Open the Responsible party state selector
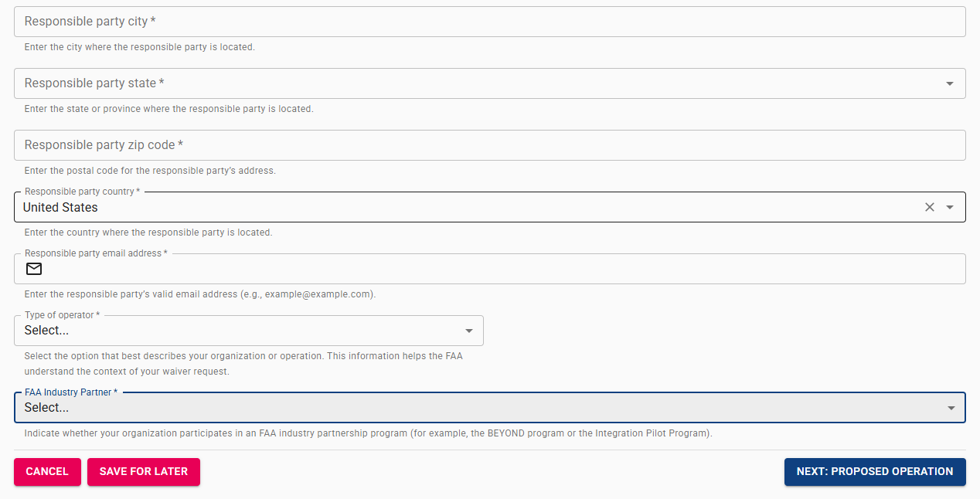 [479, 83]
